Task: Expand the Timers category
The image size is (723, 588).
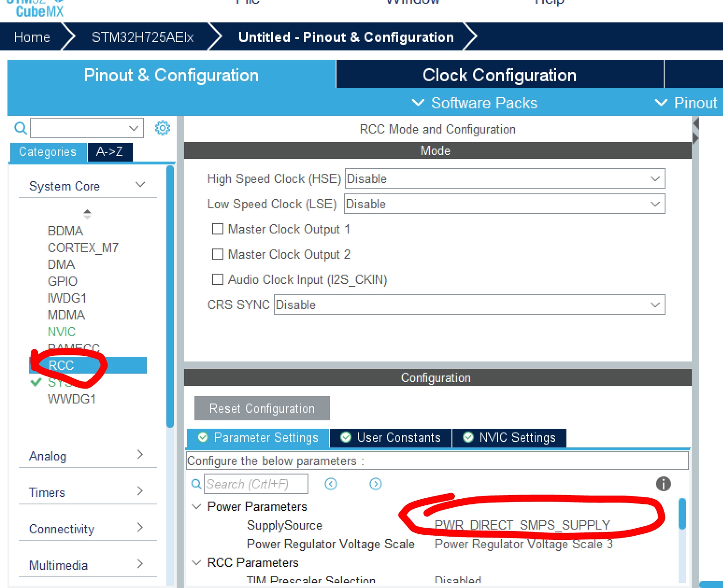Action: point(140,491)
